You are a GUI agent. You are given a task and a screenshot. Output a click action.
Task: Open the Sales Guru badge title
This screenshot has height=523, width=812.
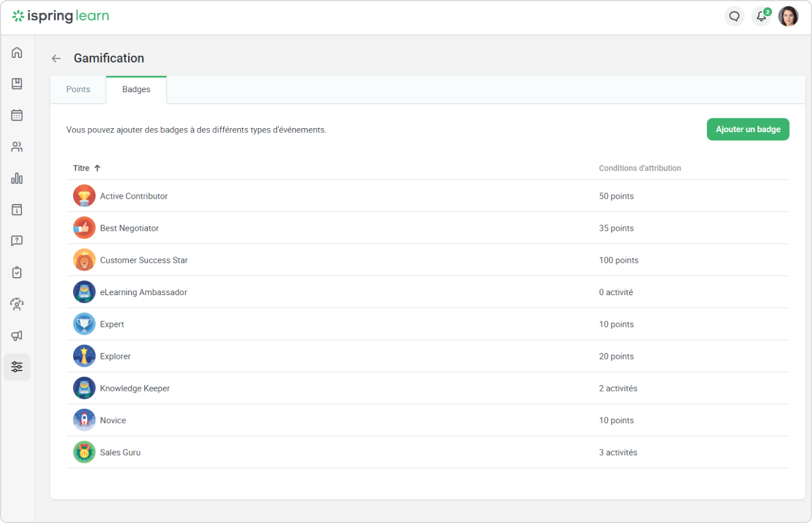[120, 452]
